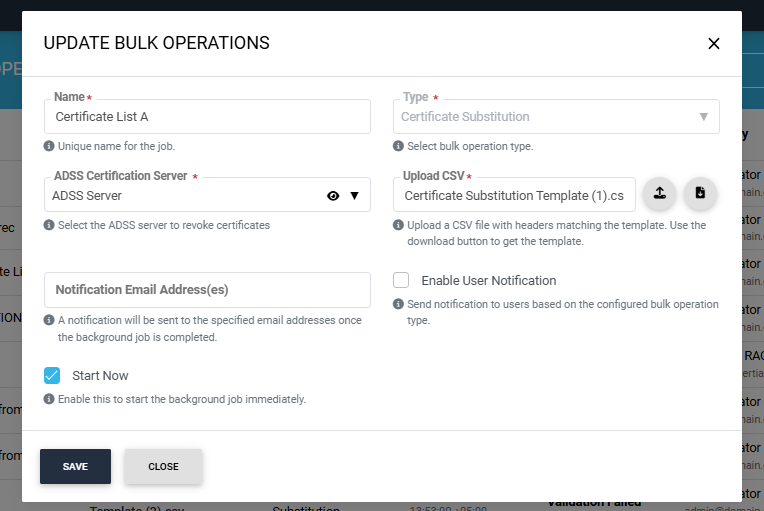Click info icon under Start Now
This screenshot has width=764, height=511.
click(x=49, y=399)
